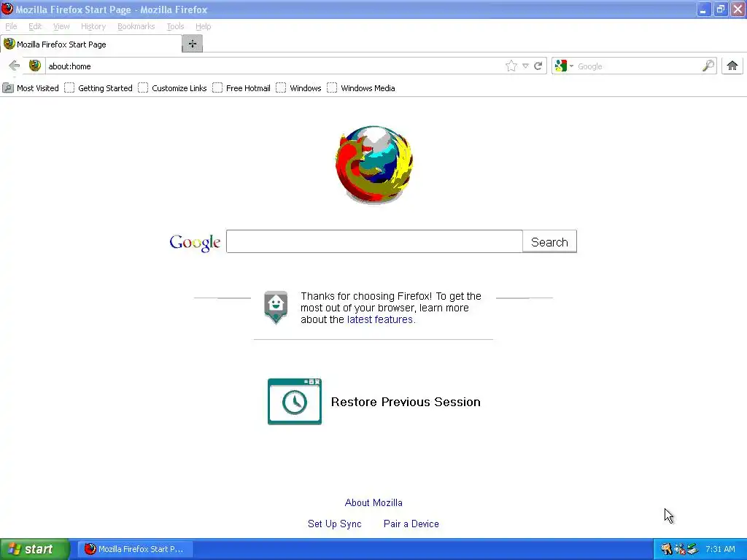
Task: Click the Restore Previous Session clock icon
Action: point(295,402)
